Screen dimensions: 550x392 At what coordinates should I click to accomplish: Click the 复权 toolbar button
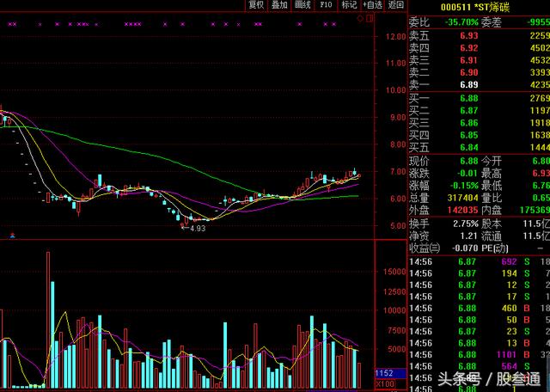point(256,5)
